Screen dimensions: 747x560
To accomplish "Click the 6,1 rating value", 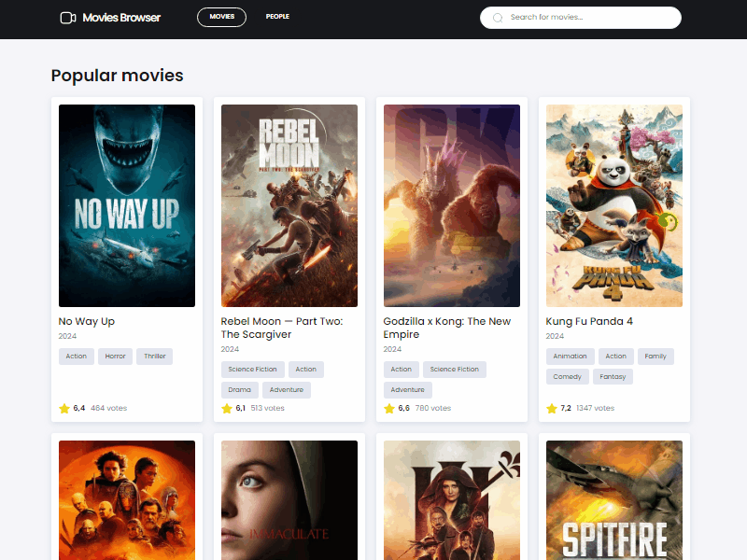I will click(x=241, y=408).
